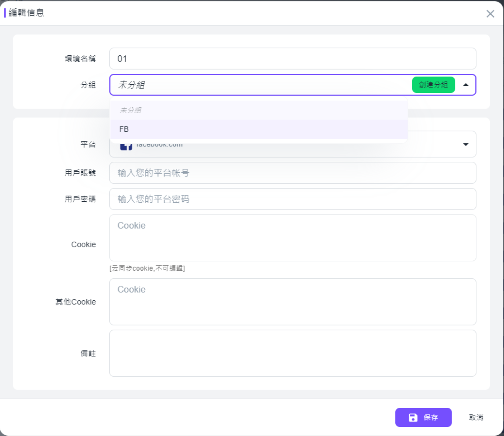Focus the 用戶賬號 input field

pos(293,173)
